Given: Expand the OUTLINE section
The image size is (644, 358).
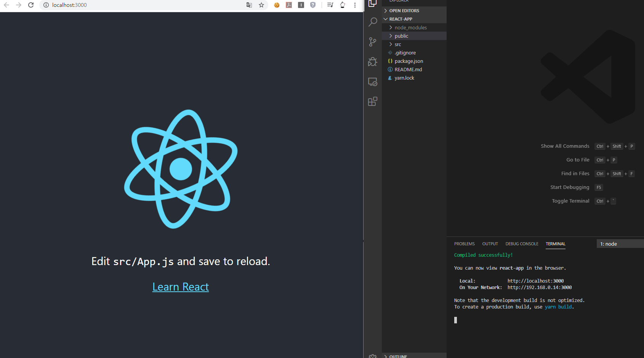Looking at the screenshot, I should click(414, 356).
